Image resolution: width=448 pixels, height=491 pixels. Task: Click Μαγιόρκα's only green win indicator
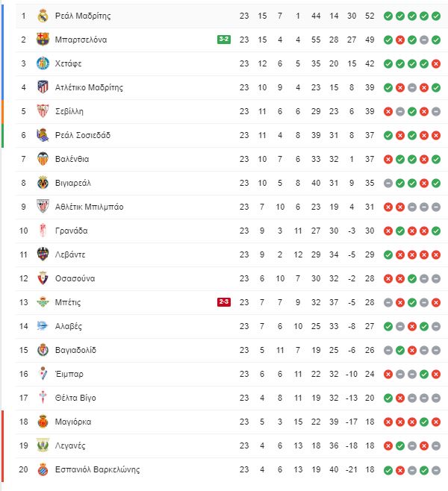pos(424,422)
